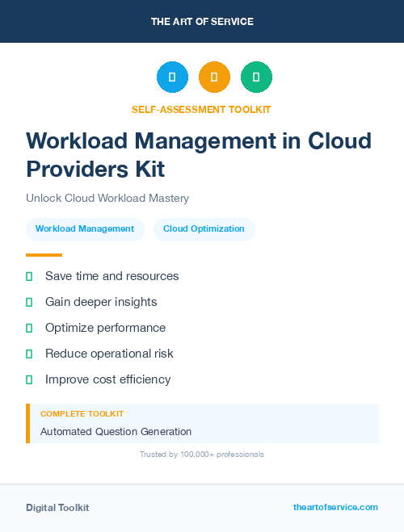Click the Digital Toolkit footer label
The width and height of the screenshot is (404, 532).
(57, 508)
